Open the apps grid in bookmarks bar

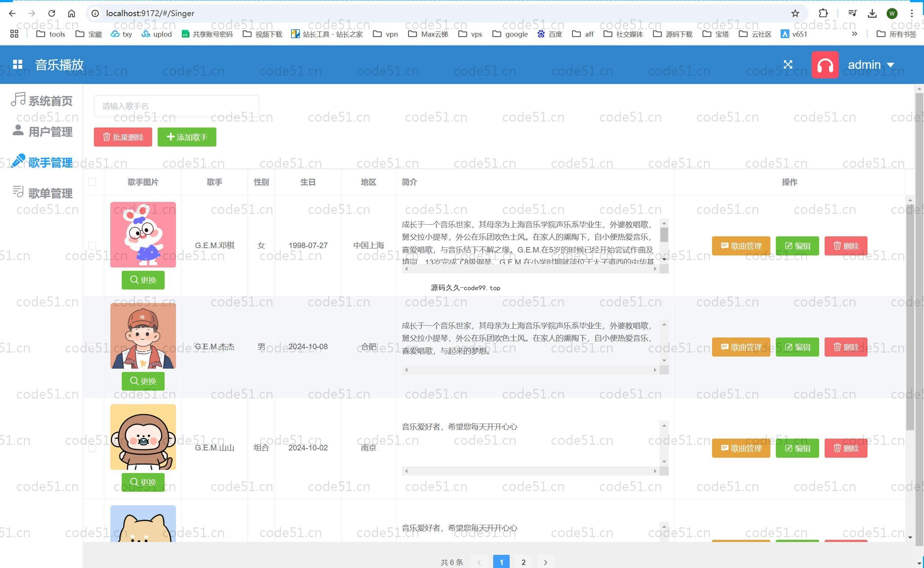point(14,34)
